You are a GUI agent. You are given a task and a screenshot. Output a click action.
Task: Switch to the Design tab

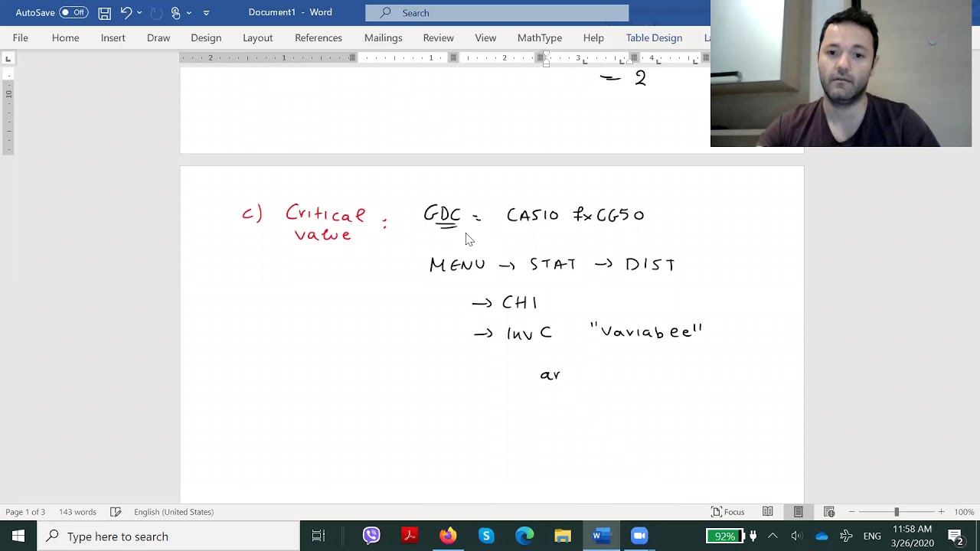(x=206, y=37)
